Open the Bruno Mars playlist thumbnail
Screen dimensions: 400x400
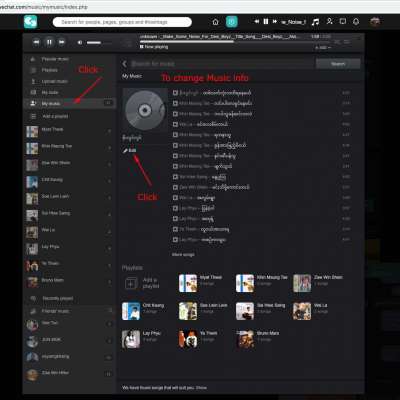pyautogui.click(x=246, y=339)
